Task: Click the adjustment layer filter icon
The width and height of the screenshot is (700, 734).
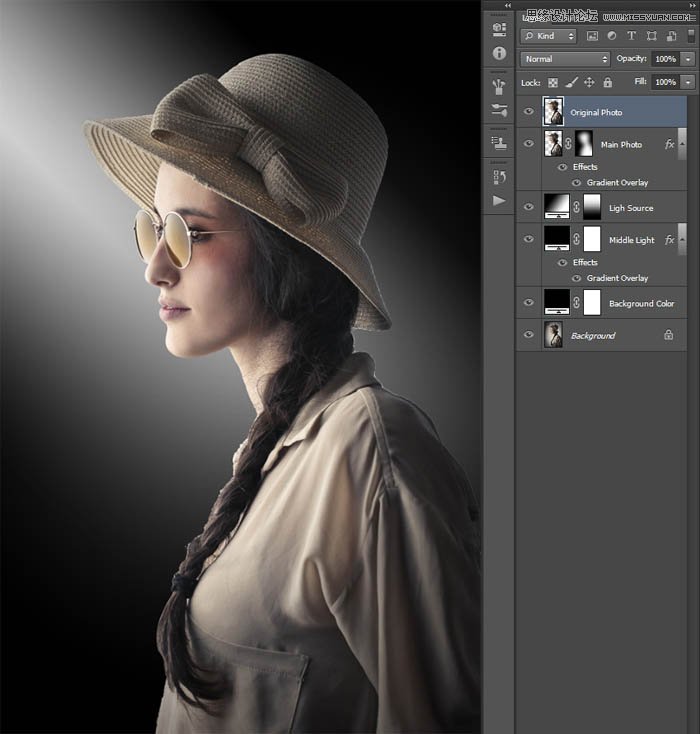Action: click(x=612, y=36)
